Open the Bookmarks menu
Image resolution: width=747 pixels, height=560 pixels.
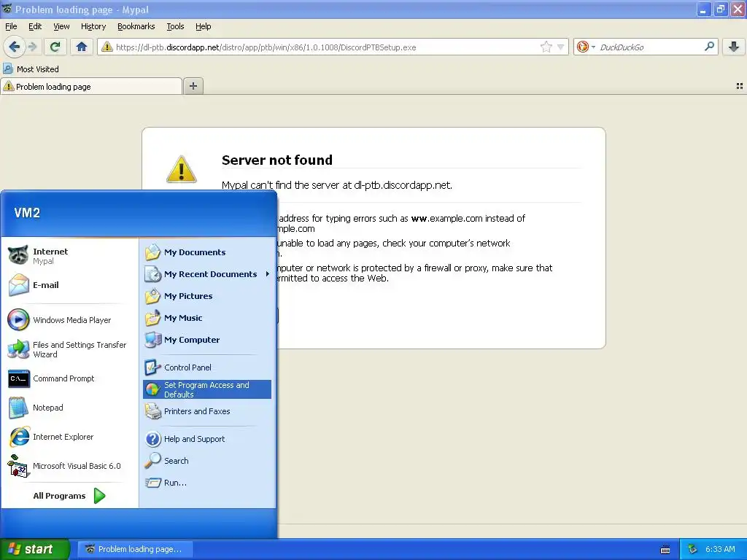coord(136,26)
